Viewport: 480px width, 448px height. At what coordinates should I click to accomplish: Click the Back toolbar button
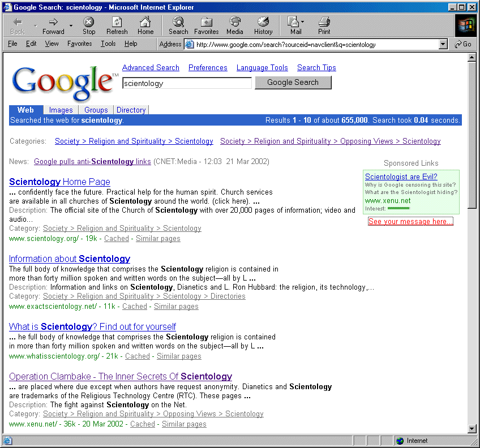pyautogui.click(x=18, y=26)
